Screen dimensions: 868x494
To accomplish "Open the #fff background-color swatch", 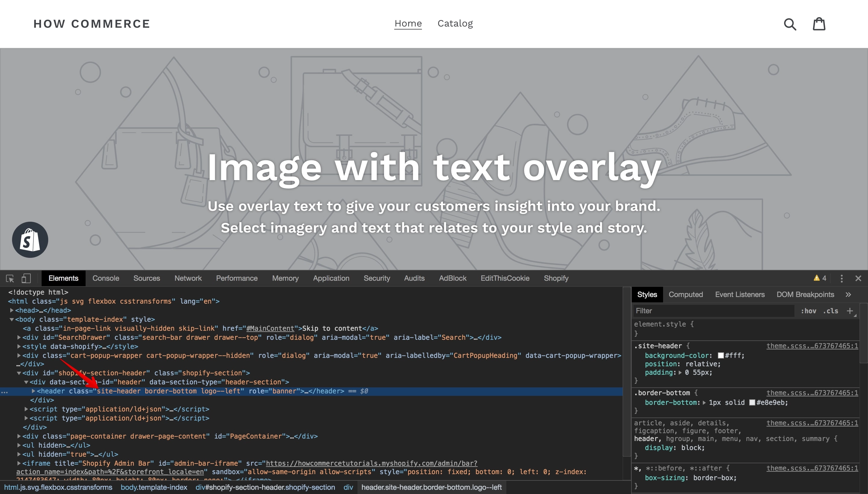I will coord(721,355).
